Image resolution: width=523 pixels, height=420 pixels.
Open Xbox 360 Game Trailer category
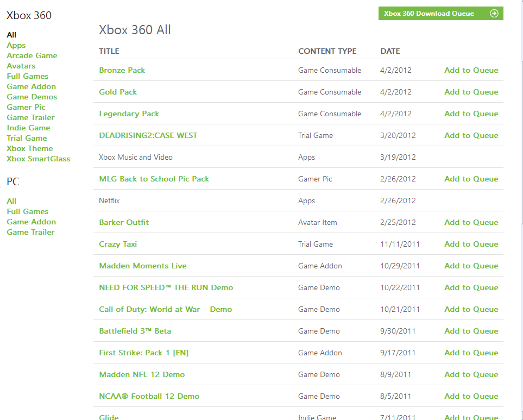[x=30, y=117]
